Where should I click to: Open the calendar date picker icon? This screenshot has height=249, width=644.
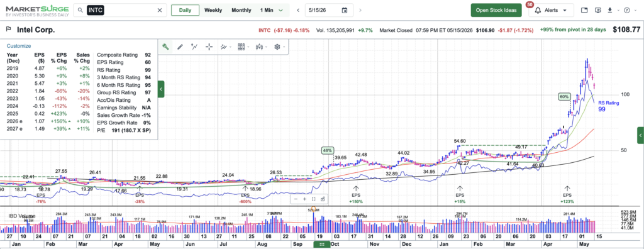click(x=344, y=10)
